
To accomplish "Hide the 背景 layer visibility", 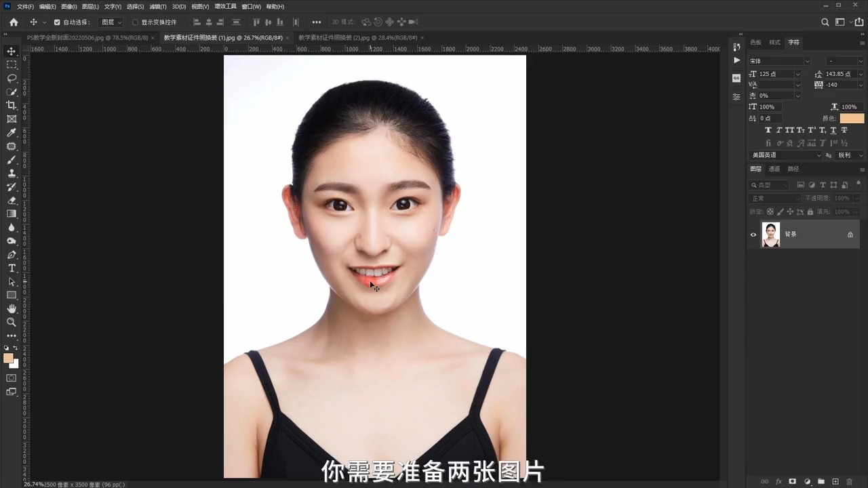I will click(753, 234).
